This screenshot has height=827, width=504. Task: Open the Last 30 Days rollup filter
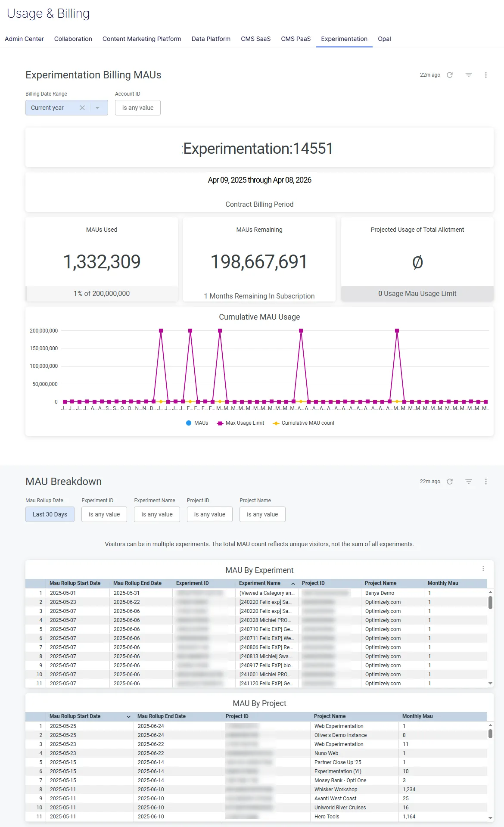click(x=50, y=514)
